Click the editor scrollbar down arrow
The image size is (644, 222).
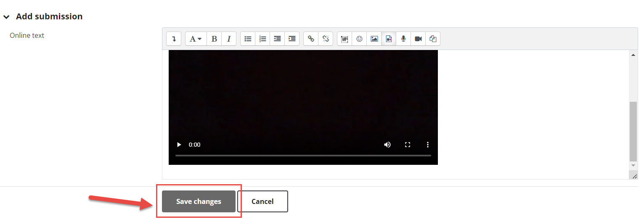pos(633,166)
